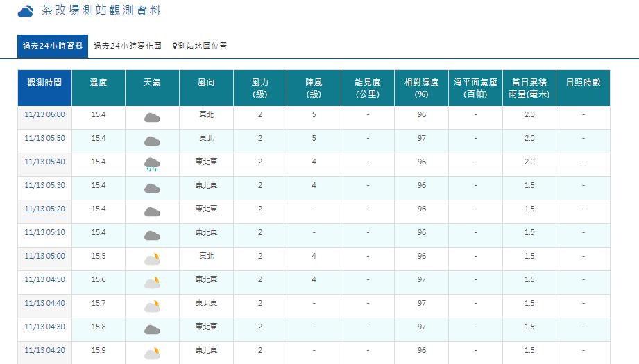
Task: Click wind direction 東北 in the 05:00 row
Action: (206, 257)
